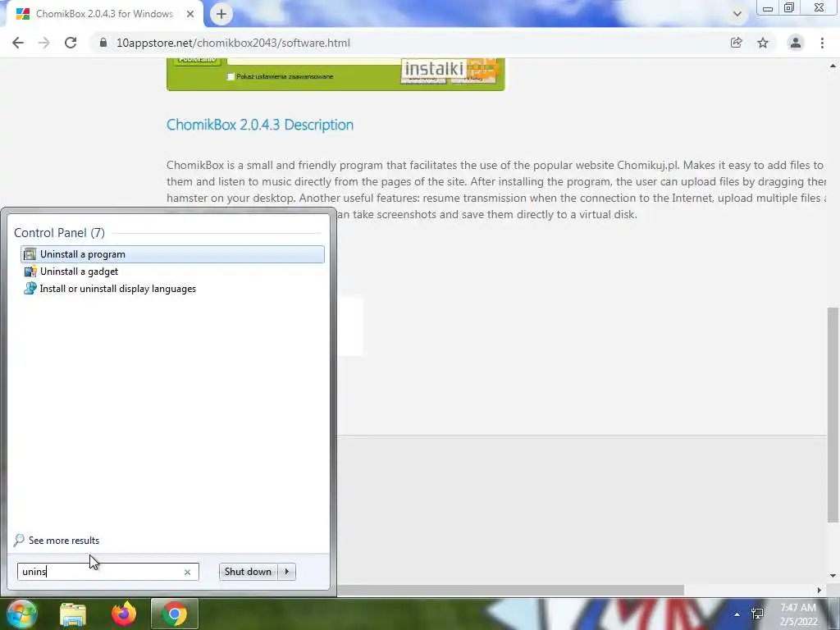Viewport: 840px width, 630px height.
Task: Reload the current page
Action: (71, 43)
